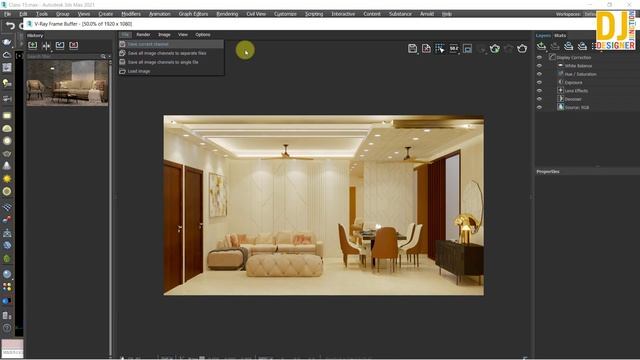Choose Load image menu entry
640x360 pixels.
coord(171,71)
